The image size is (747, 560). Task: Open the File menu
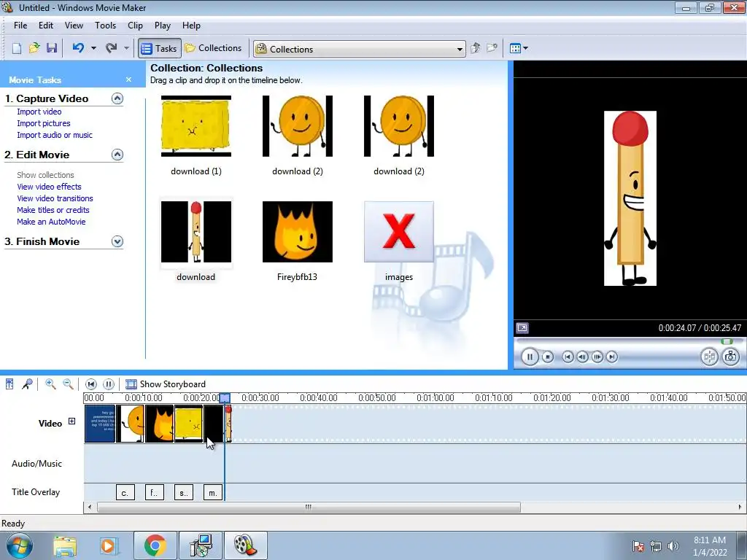point(20,26)
